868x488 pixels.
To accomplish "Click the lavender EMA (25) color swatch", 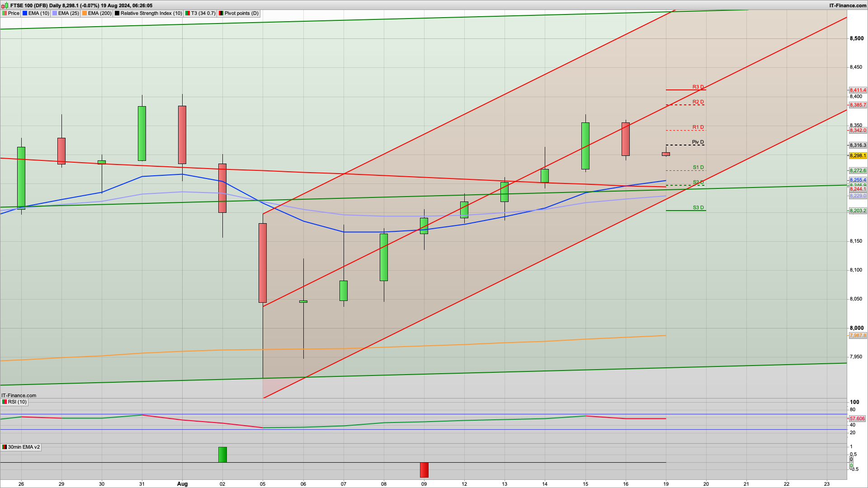I will click(x=55, y=13).
